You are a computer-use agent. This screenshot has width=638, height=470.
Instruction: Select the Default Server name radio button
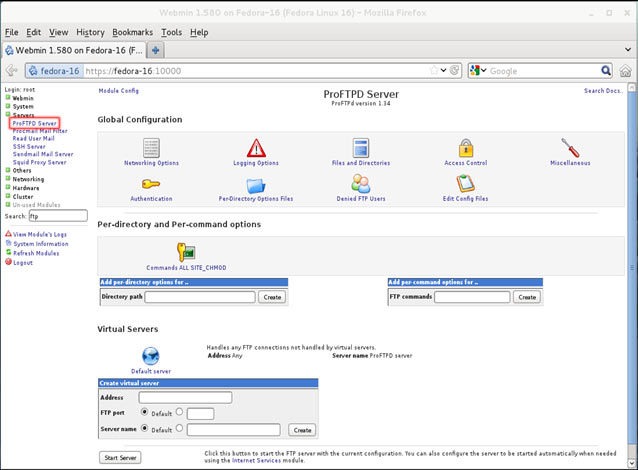144,428
